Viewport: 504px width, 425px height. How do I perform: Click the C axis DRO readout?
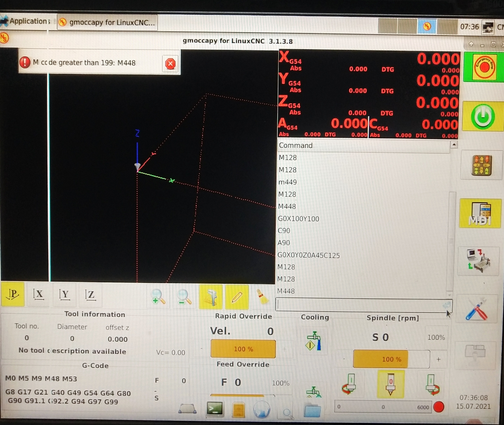pyautogui.click(x=413, y=128)
